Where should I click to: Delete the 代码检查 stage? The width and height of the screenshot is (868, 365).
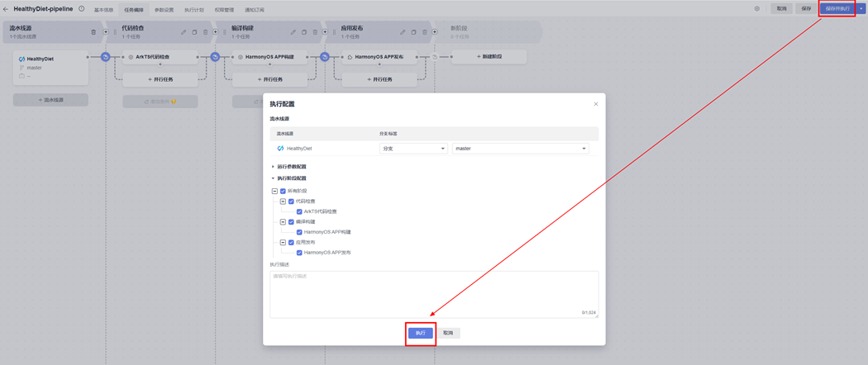(x=205, y=32)
